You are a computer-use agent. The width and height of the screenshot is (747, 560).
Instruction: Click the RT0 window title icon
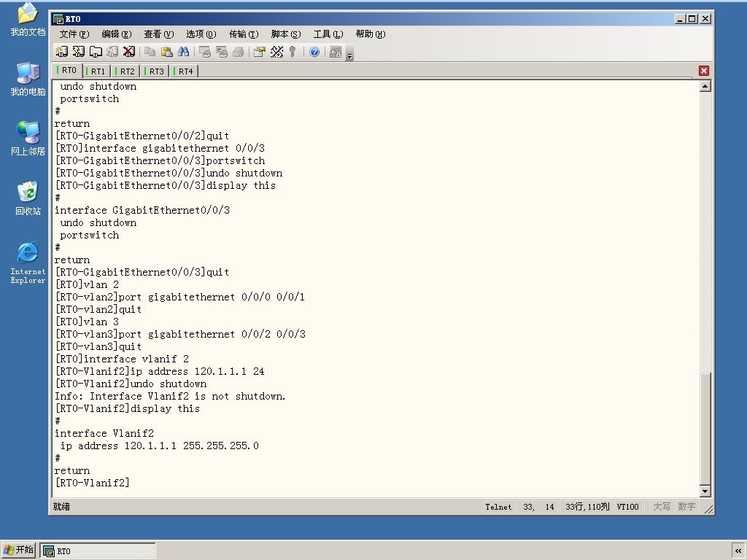[58, 19]
